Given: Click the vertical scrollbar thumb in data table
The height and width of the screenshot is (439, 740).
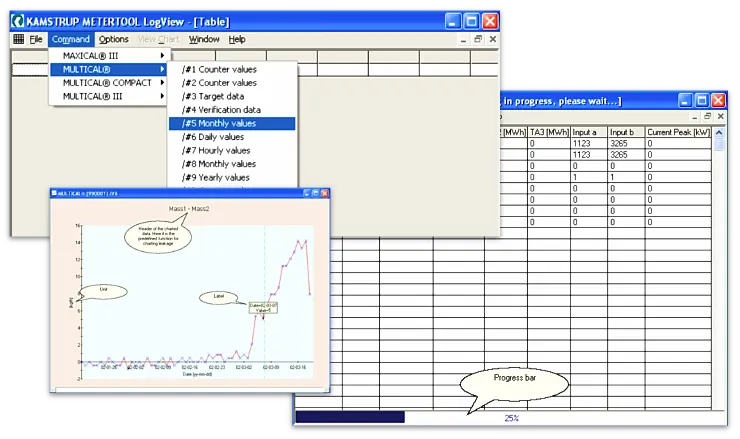Looking at the screenshot, I should pos(719,144).
